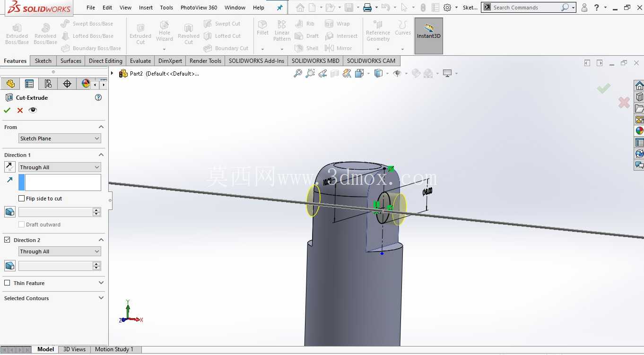Open Cut-Extrude help question mark
Viewport: 644px width, 355px height.
click(x=98, y=97)
